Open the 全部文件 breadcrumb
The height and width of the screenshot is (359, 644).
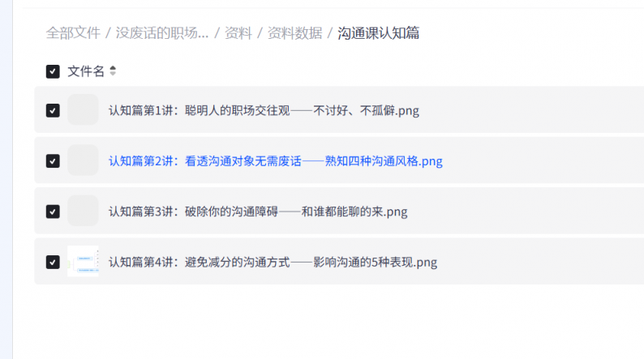(x=73, y=33)
